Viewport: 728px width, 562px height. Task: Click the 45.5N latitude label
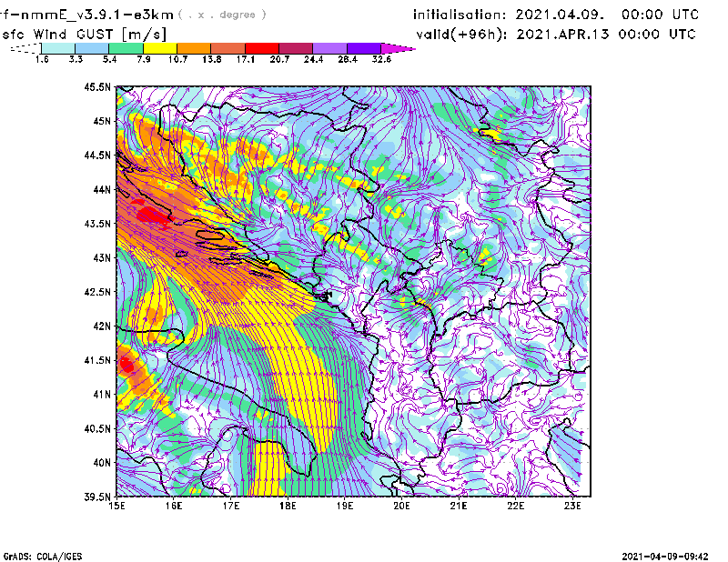point(97,86)
